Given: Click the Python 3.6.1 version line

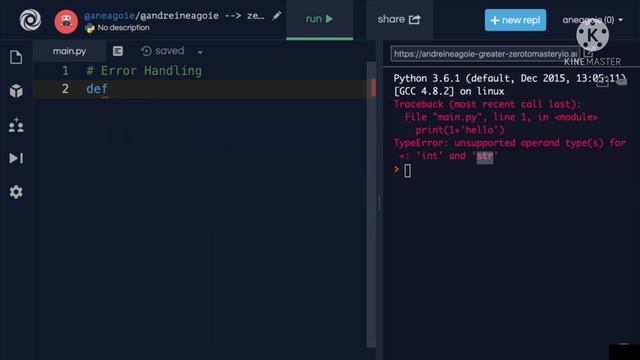Looking at the screenshot, I should (x=509, y=78).
